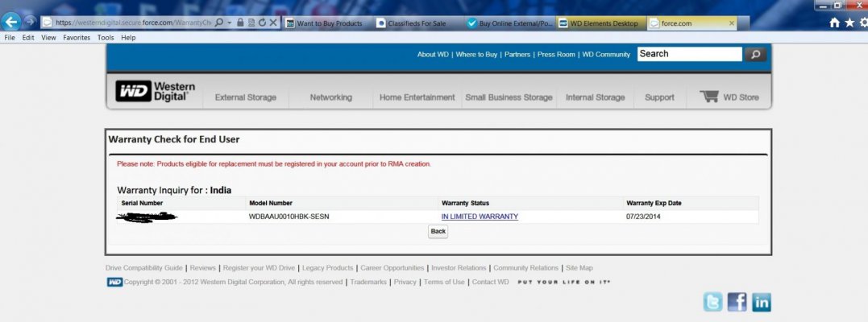Open the Site Map footer link

pos(579,268)
